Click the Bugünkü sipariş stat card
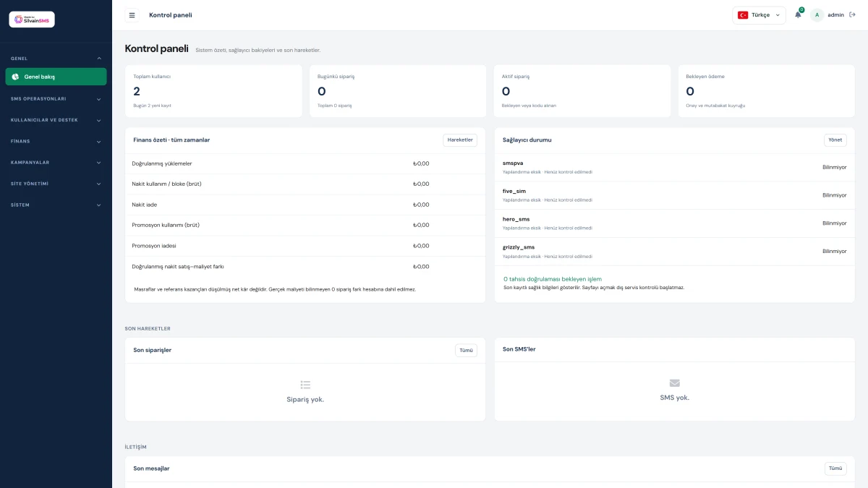Image resolution: width=868 pixels, height=488 pixels. coord(398,91)
